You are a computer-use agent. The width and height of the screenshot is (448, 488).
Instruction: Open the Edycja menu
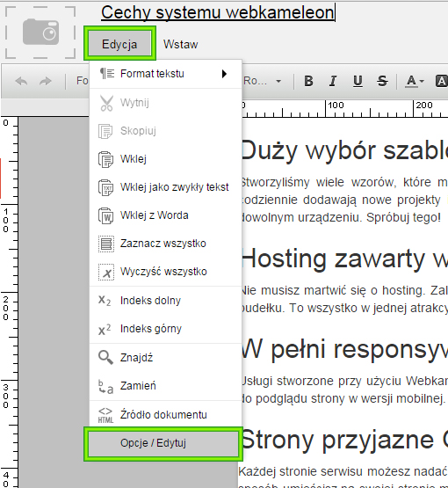point(119,44)
